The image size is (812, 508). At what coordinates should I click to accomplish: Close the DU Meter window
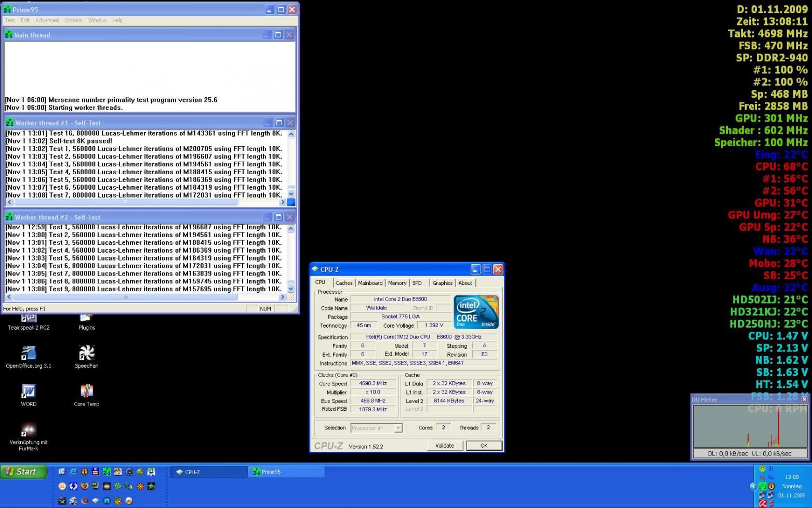pyautogui.click(x=804, y=399)
